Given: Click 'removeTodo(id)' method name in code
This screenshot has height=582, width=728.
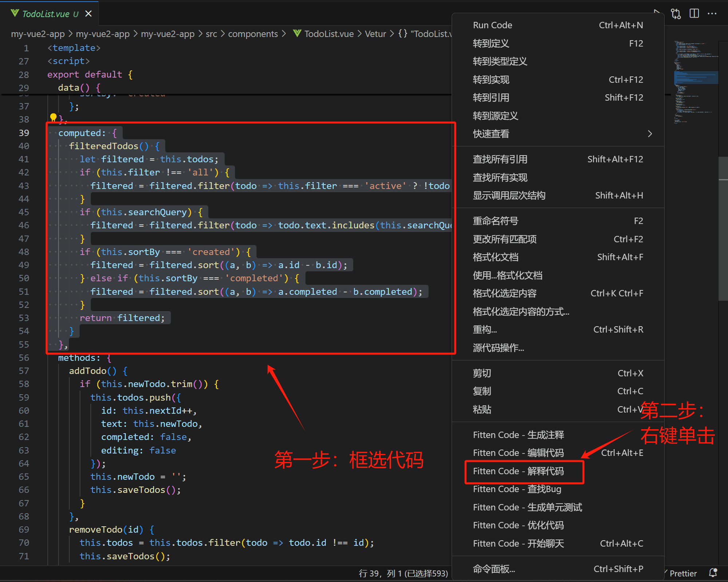Looking at the screenshot, I should 106,529.
